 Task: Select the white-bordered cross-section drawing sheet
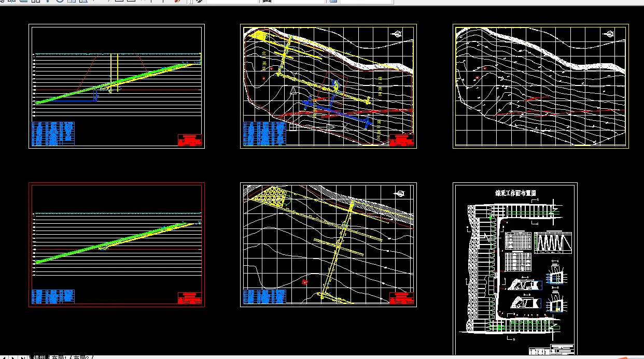coord(117,86)
